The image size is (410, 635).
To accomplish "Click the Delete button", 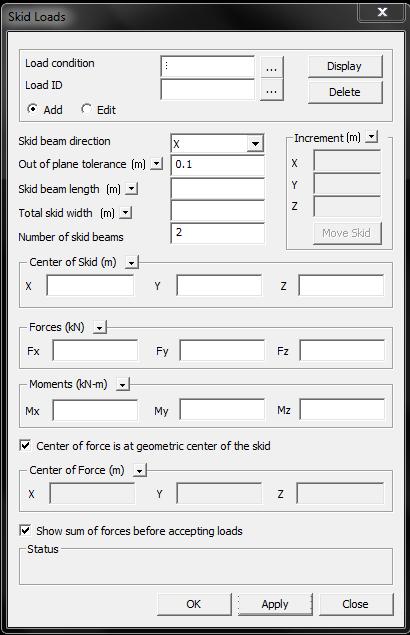I will pyautogui.click(x=345, y=92).
